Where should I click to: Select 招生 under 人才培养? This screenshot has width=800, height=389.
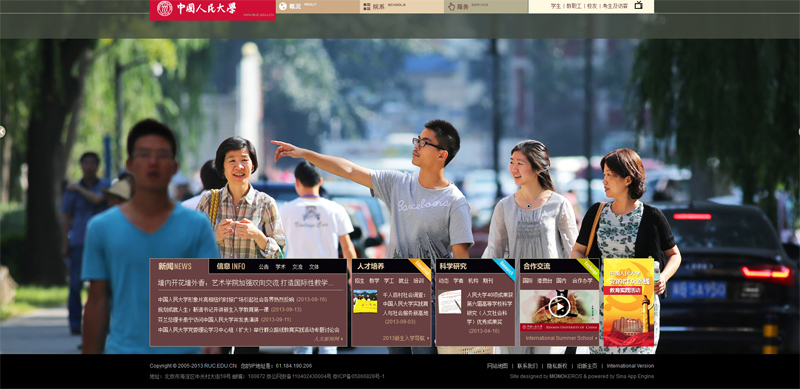(x=360, y=280)
